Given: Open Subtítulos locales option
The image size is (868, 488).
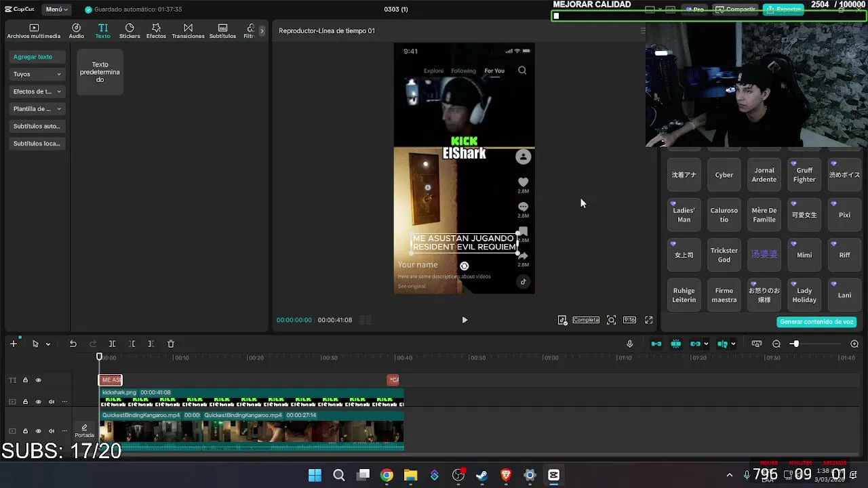Looking at the screenshot, I should pos(37,144).
